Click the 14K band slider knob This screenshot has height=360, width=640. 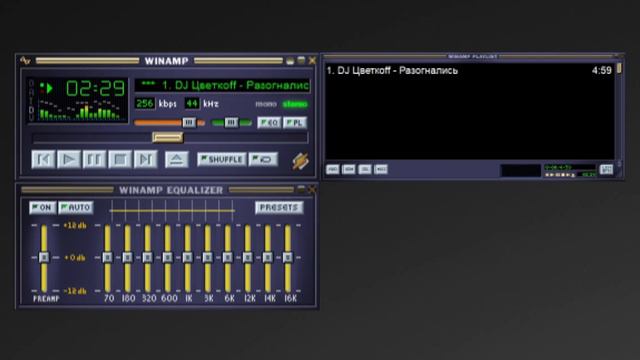[x=267, y=257]
